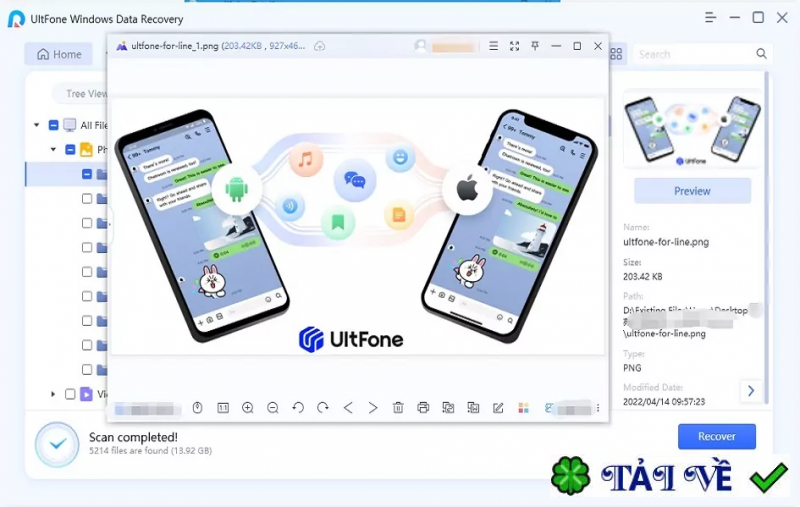Viewport: 800px width, 507px height.
Task: Open the UltFone main menu icon
Action: (710, 18)
